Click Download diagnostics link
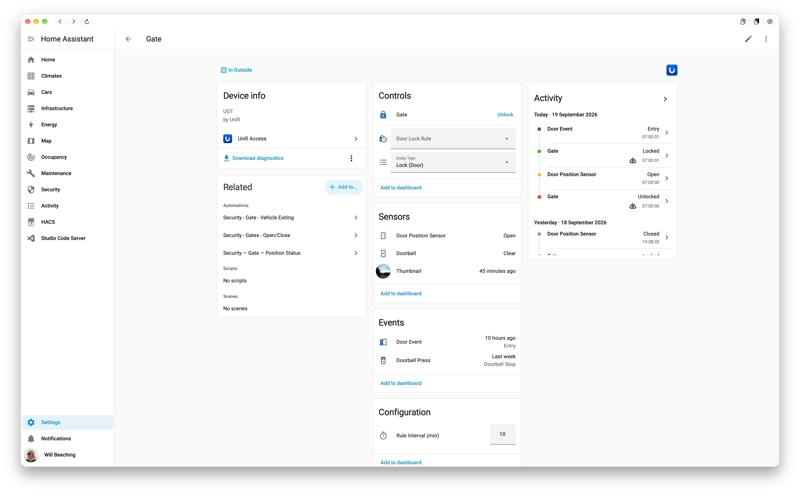This screenshot has height=494, width=800. [x=254, y=158]
